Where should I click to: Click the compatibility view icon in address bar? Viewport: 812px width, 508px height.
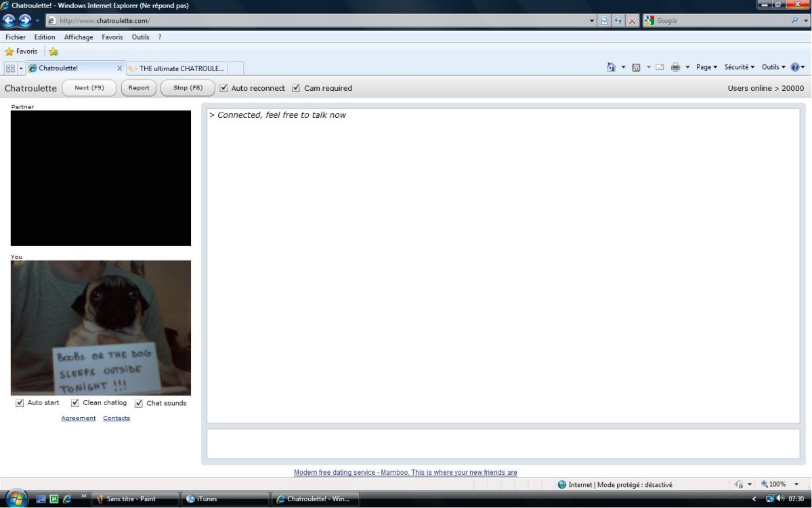click(604, 21)
